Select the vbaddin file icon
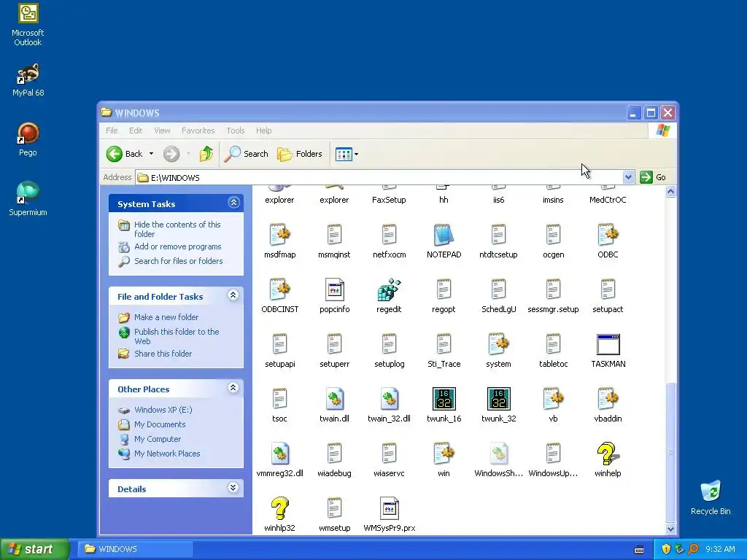Image resolution: width=747 pixels, height=560 pixels. (x=608, y=399)
